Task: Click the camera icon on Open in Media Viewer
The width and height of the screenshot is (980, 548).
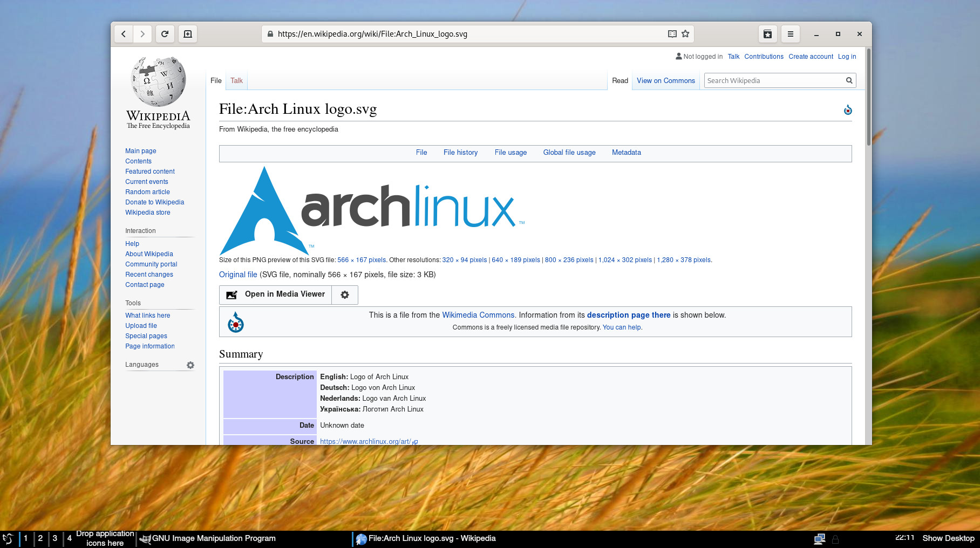Action: click(232, 294)
